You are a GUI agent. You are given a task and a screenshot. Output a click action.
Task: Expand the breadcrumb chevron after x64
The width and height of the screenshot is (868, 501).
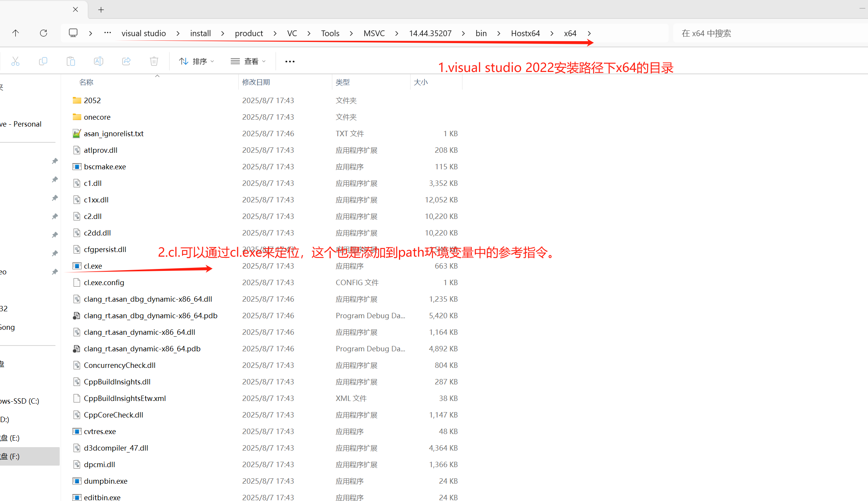point(589,33)
